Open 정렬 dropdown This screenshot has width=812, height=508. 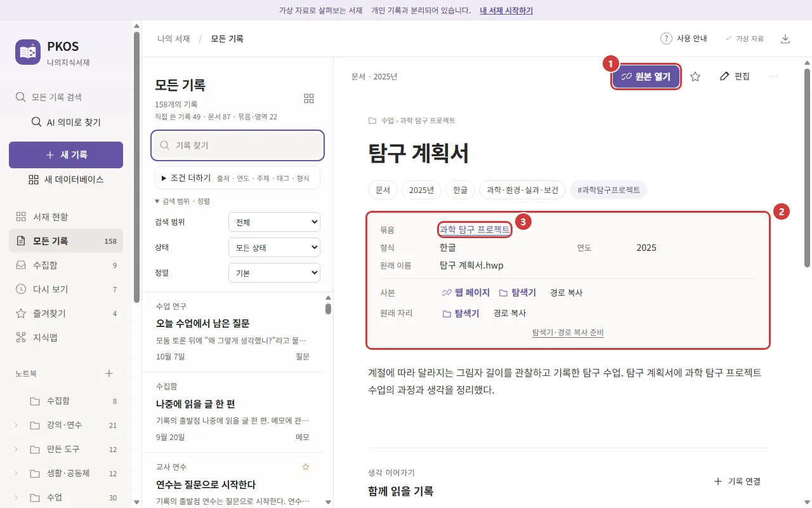pos(274,273)
